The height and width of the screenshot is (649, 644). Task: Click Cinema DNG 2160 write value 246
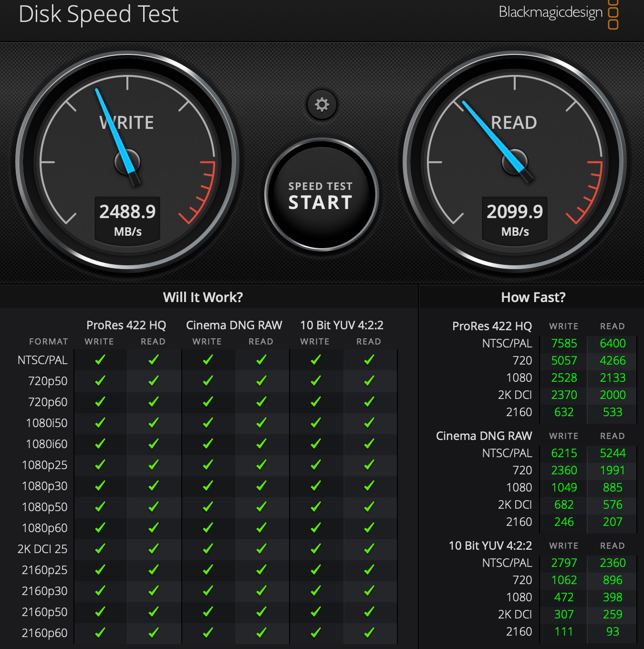click(x=564, y=522)
